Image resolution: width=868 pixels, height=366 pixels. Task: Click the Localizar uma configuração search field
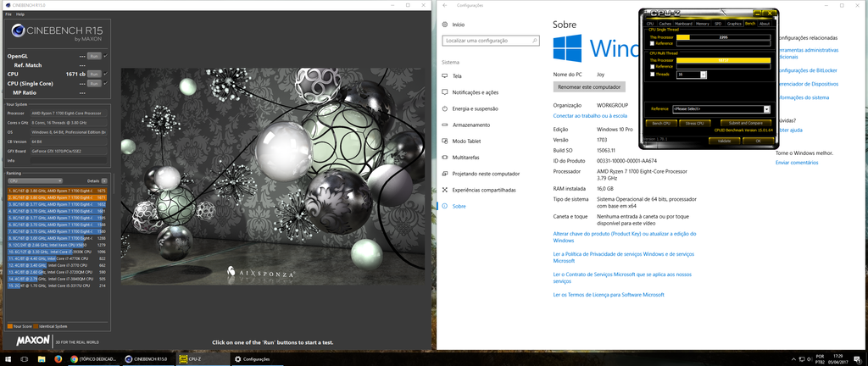tap(487, 41)
